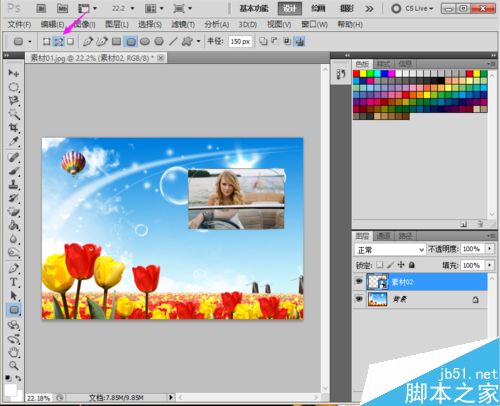
Task: Select the Blur tool
Action: click(x=14, y=239)
